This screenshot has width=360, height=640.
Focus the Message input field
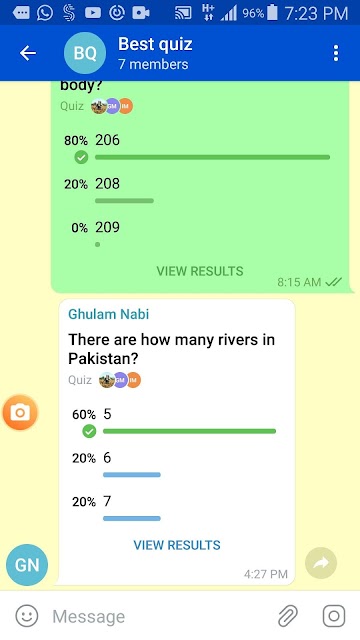[x=159, y=616]
